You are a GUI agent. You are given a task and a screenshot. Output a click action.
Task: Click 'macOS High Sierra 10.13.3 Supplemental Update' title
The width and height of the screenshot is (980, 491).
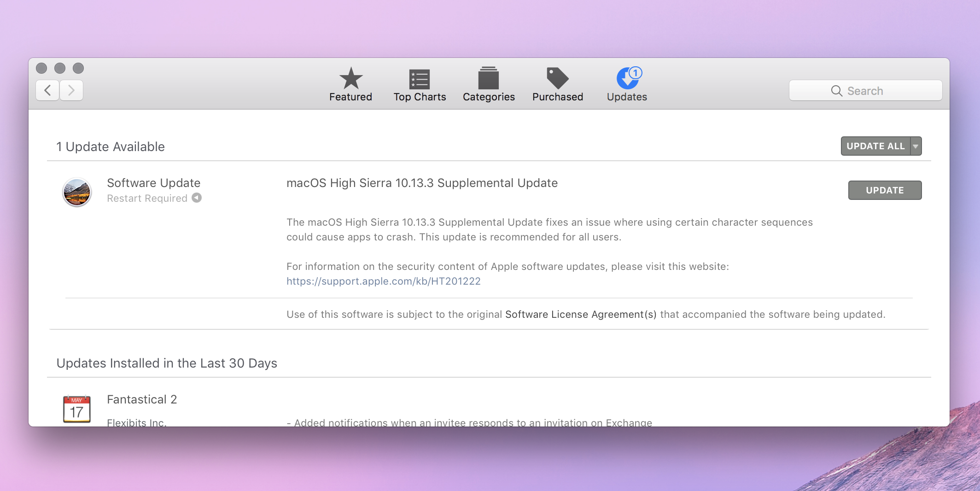pyautogui.click(x=422, y=183)
